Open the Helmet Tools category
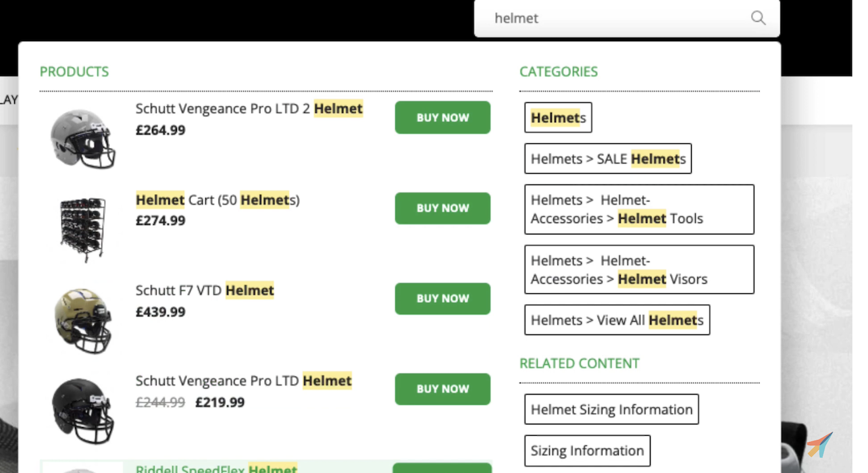The width and height of the screenshot is (868, 473). click(639, 209)
